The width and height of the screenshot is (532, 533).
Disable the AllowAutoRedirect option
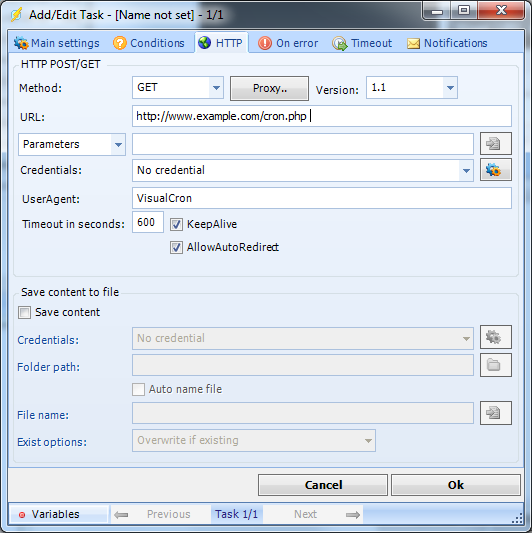(176, 247)
